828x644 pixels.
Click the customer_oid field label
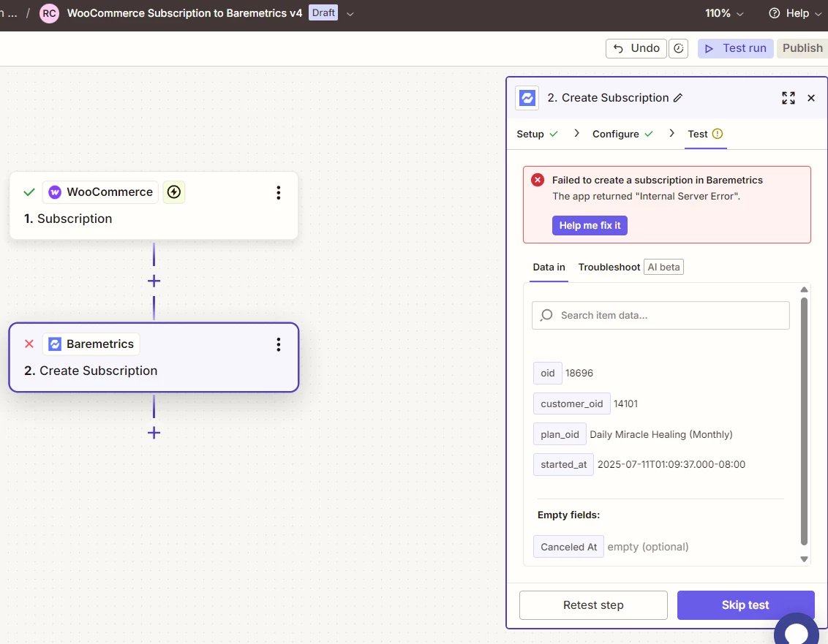(x=572, y=404)
